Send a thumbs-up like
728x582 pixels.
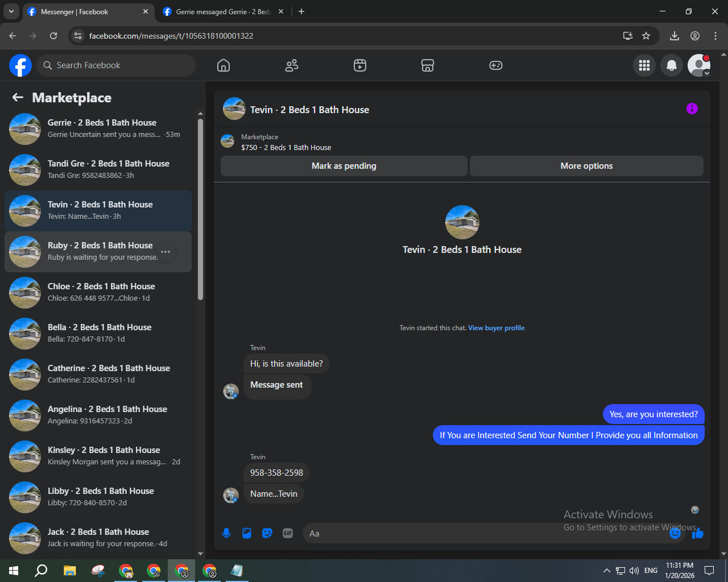click(x=698, y=533)
